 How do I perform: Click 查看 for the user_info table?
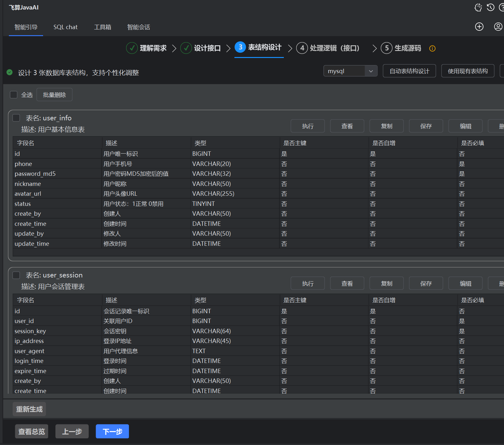(347, 126)
